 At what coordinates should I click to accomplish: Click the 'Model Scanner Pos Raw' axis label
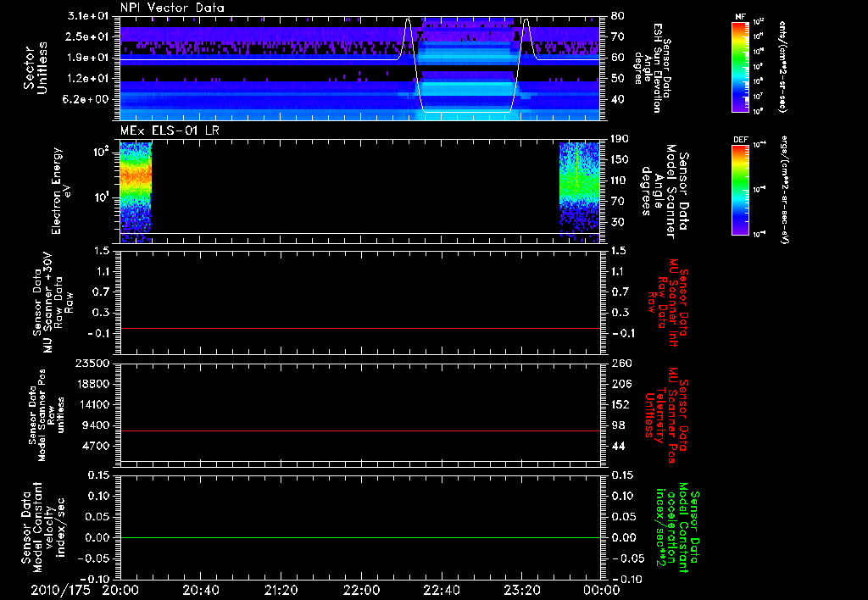coord(47,415)
